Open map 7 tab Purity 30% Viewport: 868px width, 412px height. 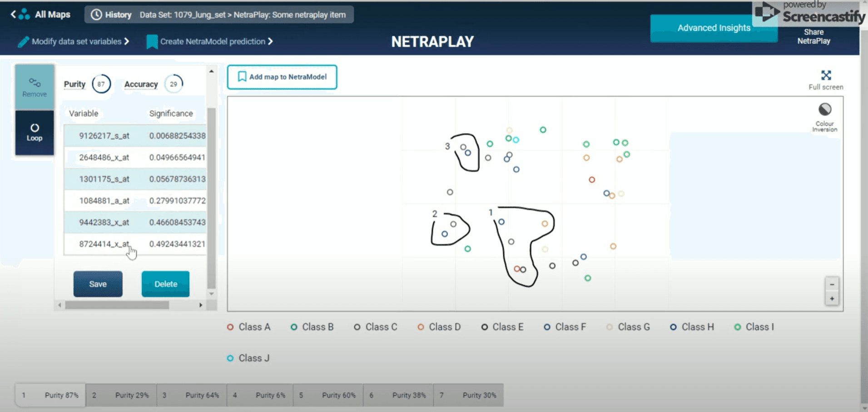(x=468, y=395)
